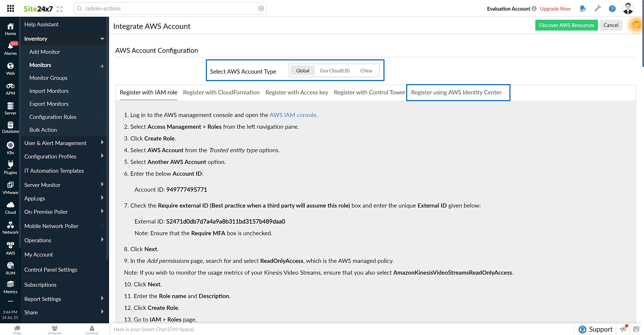Open Add Monitor menu item
The width and height of the screenshot is (644, 335).
44,52
